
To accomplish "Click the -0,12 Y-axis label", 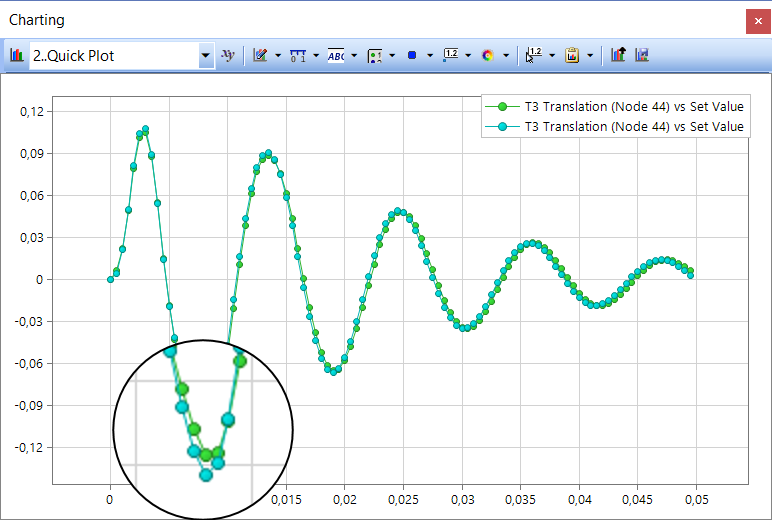I will point(29,448).
